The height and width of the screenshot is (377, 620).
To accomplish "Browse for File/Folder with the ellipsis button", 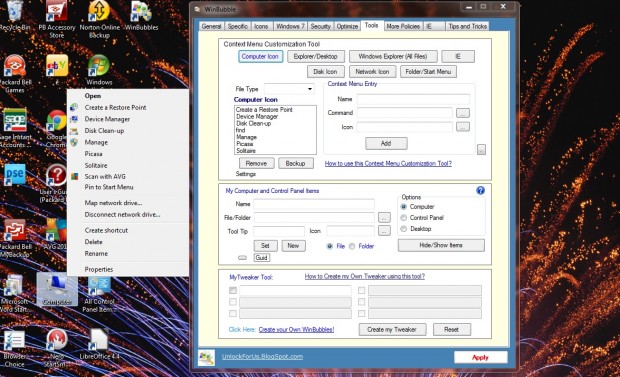I will point(384,218).
